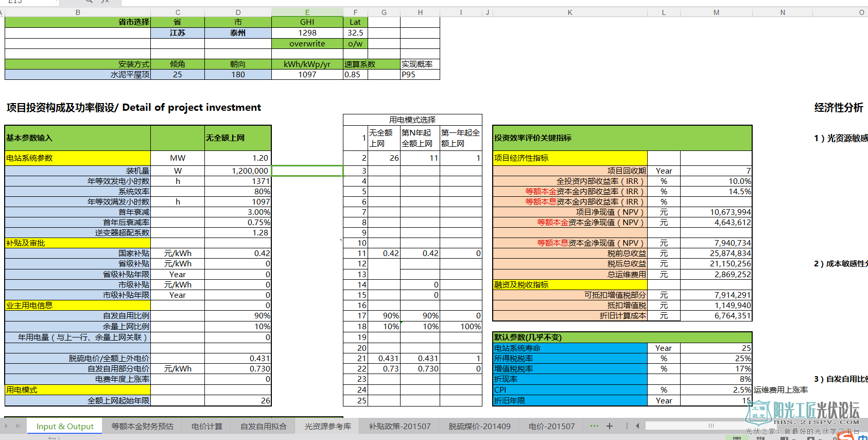Select the province cell 江苏

pyautogui.click(x=178, y=33)
